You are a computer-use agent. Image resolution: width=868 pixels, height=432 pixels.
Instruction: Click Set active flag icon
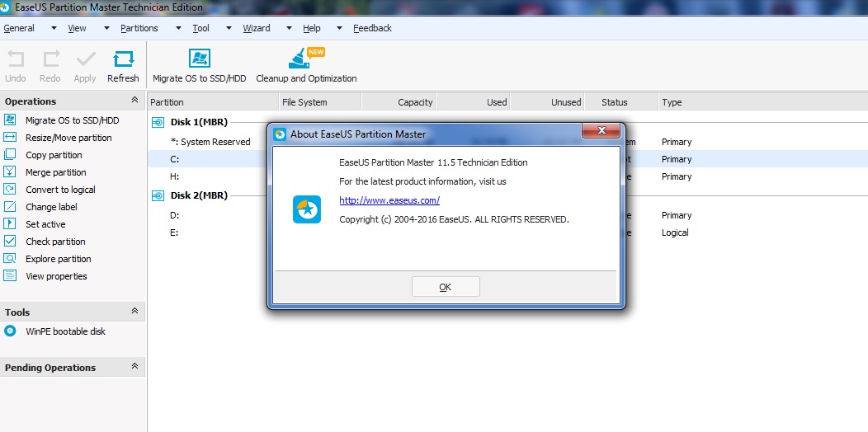(x=10, y=224)
